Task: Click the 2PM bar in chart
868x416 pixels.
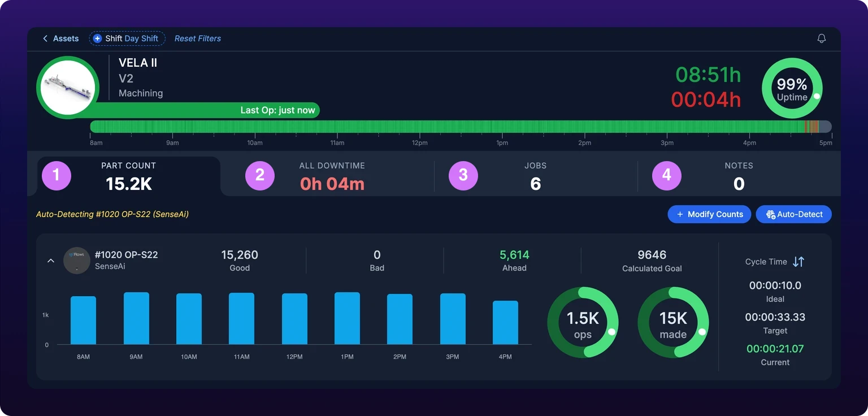Action: (400, 319)
